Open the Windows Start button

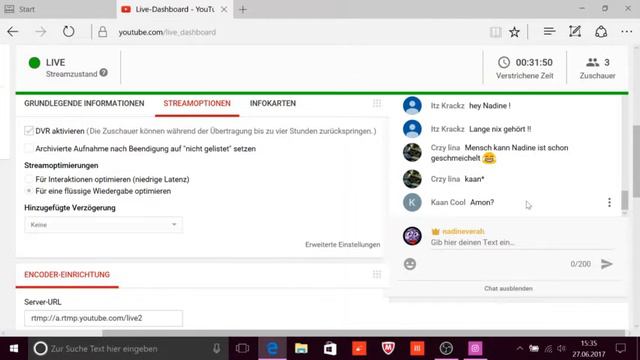point(13,349)
